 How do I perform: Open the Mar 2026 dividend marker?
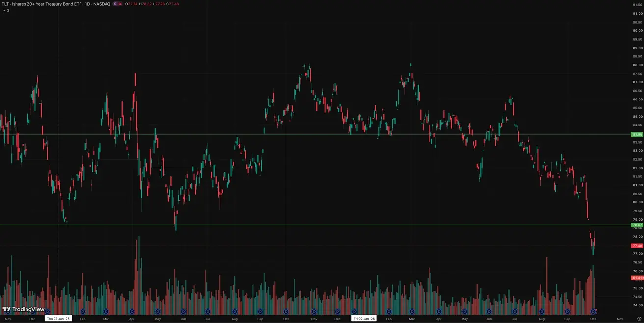coord(412,311)
